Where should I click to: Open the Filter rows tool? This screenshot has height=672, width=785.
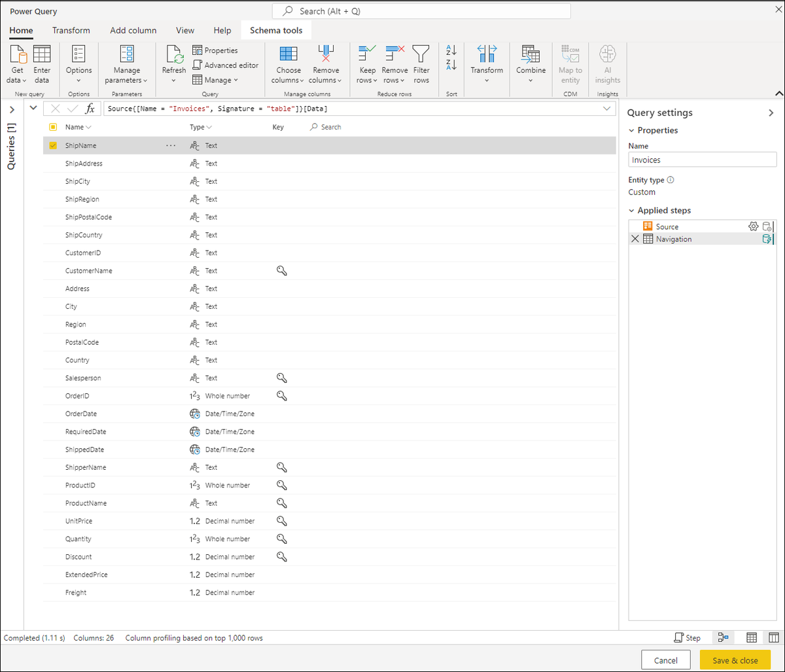421,64
